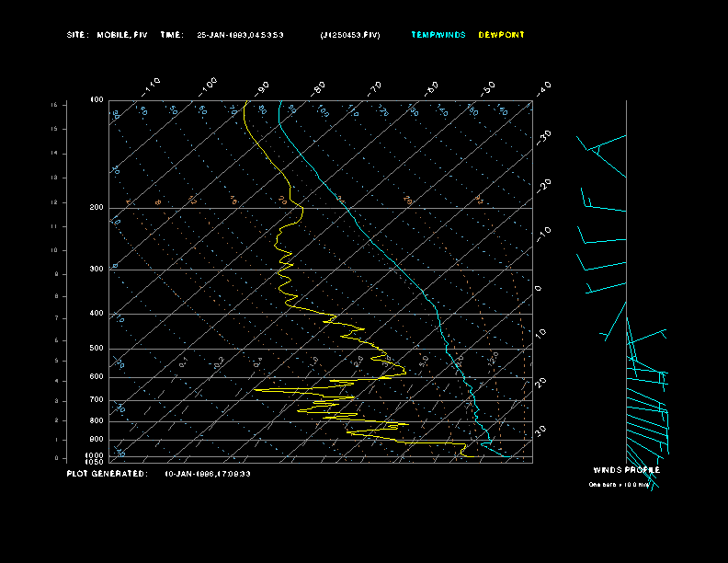Click the SITE: label in the header
The height and width of the screenshot is (563, 728).
click(x=77, y=35)
